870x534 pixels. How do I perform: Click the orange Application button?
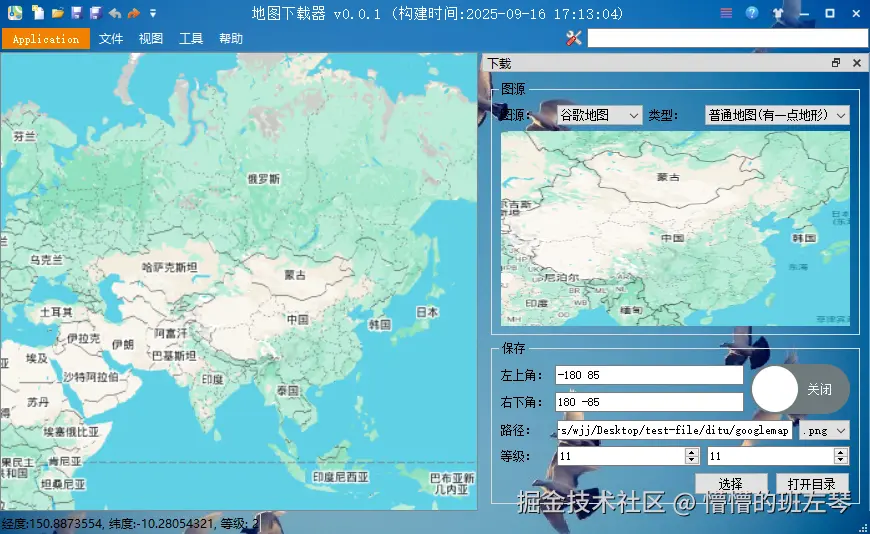click(46, 39)
